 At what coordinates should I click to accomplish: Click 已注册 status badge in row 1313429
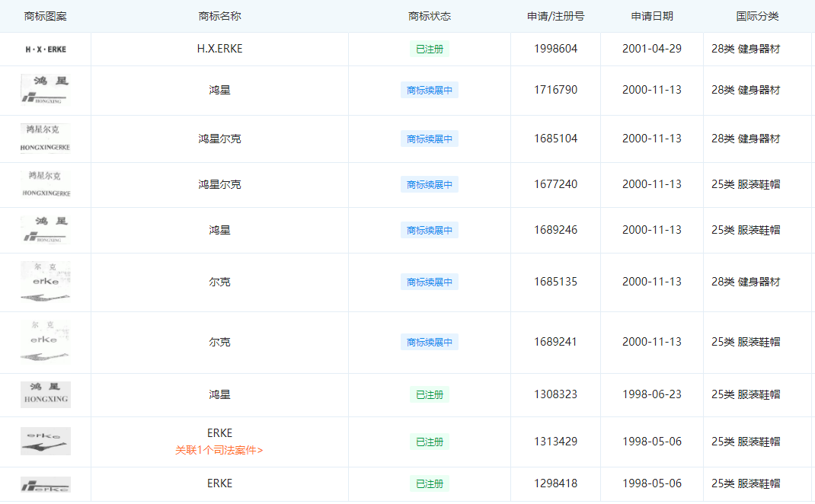(x=430, y=442)
